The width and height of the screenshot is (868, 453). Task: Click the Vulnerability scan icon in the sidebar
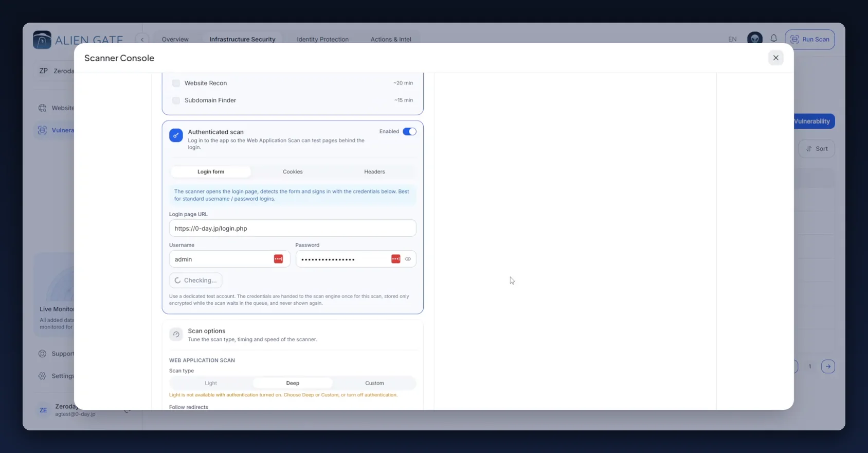[x=42, y=130]
